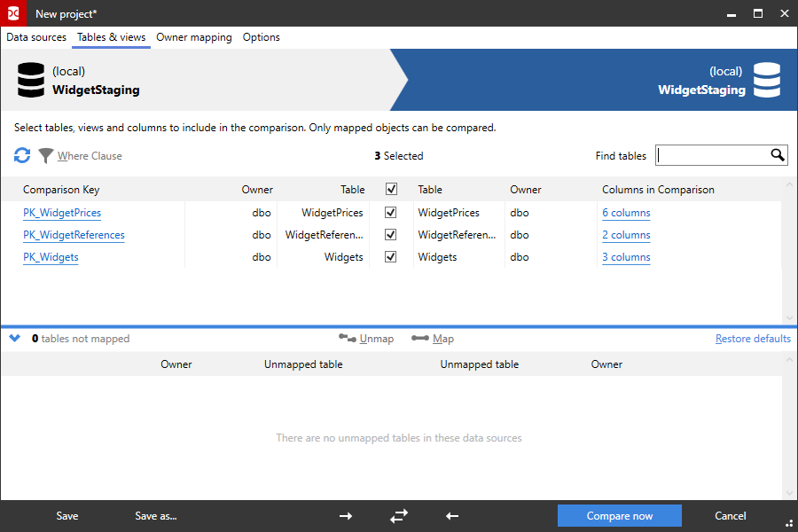Click the source WidgetStaging database icon
The height and width of the screenshot is (532, 798).
(31, 79)
